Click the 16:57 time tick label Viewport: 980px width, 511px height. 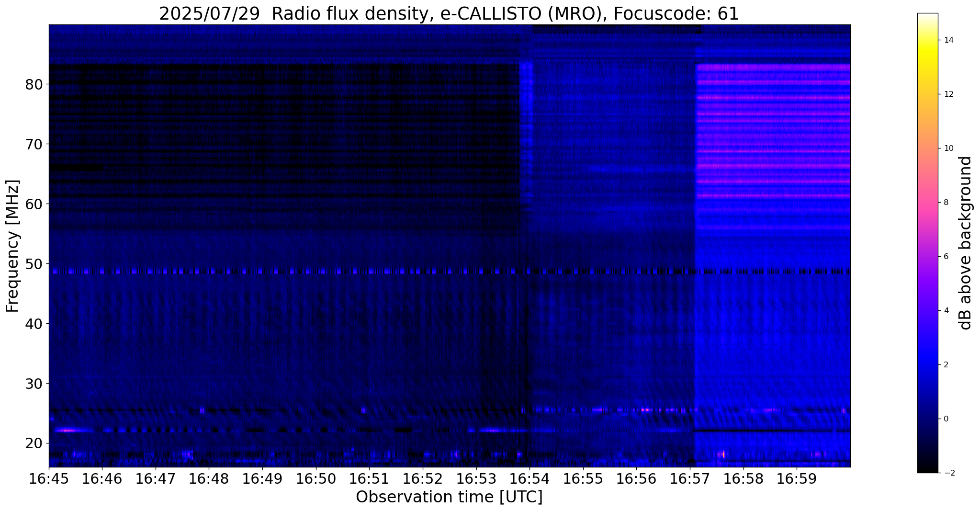690,478
